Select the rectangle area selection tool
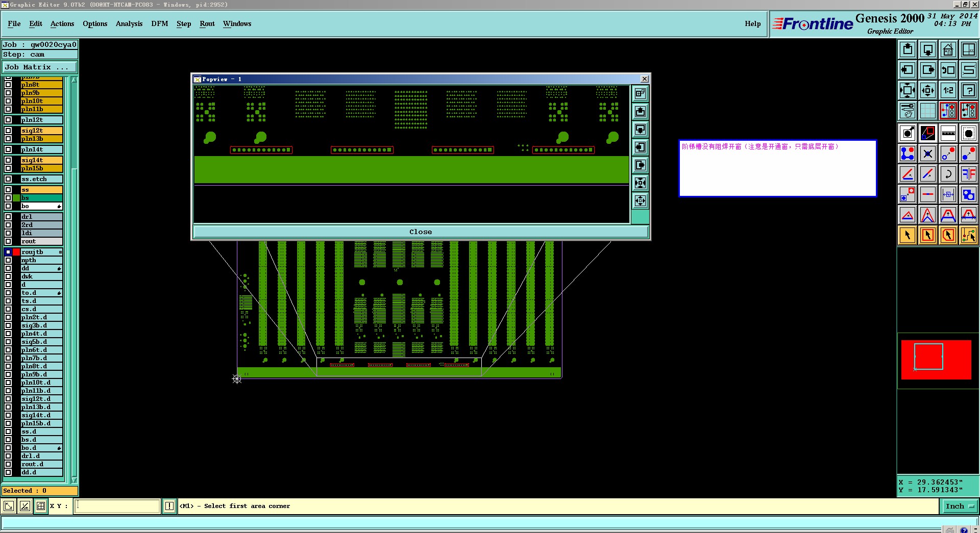The width and height of the screenshot is (980, 533). click(x=928, y=235)
